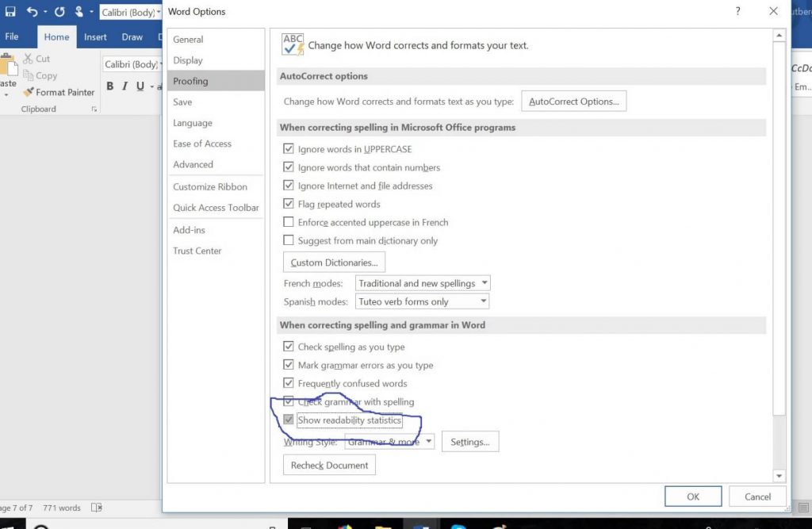
Task: Uncheck Ignore words in UPPERCASE
Action: click(289, 149)
